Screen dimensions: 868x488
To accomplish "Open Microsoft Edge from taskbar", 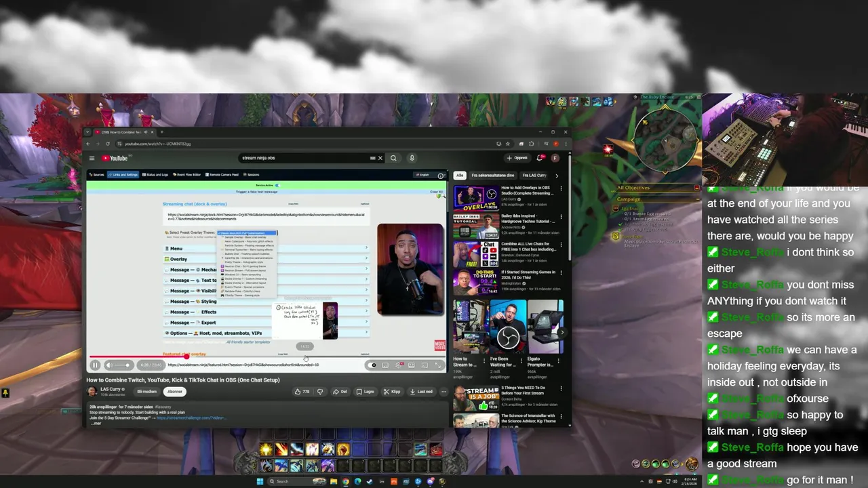I will click(357, 481).
